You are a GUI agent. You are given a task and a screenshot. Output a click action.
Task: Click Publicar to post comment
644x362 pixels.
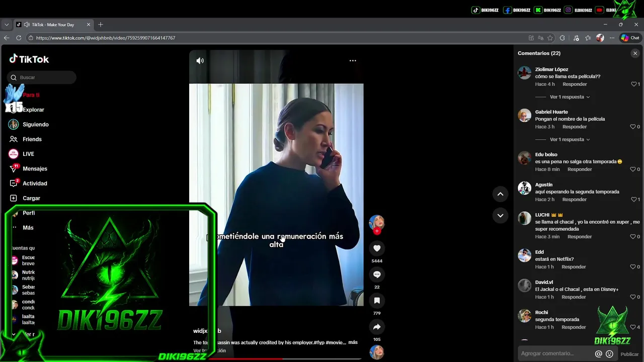(x=629, y=354)
